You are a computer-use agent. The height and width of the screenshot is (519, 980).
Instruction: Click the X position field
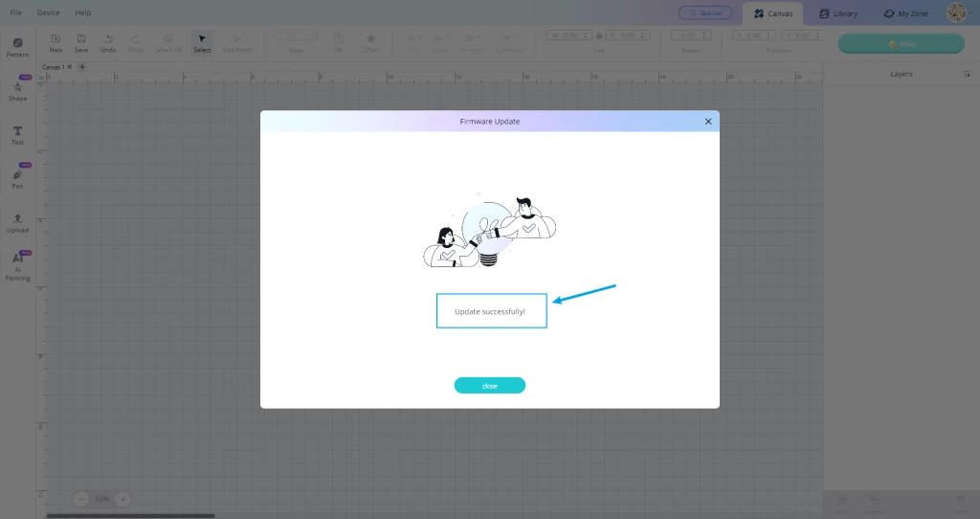[753, 35]
